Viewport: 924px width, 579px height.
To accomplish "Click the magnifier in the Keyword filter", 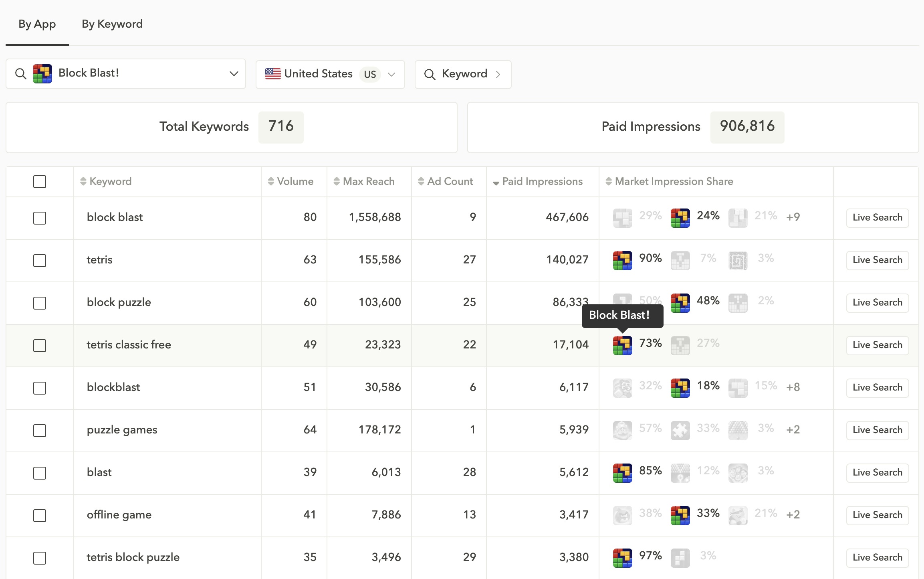I will pyautogui.click(x=430, y=74).
